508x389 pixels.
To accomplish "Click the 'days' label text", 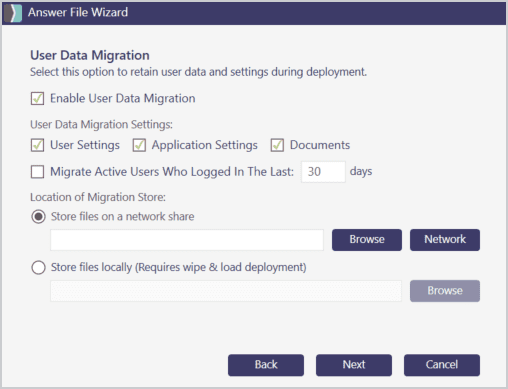I will (361, 171).
